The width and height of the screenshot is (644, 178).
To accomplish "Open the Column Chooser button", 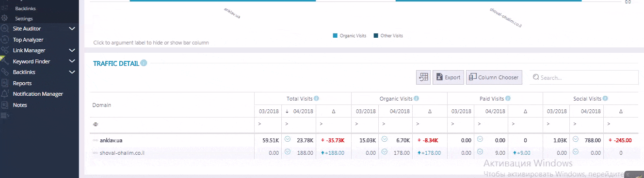I will (x=494, y=77).
